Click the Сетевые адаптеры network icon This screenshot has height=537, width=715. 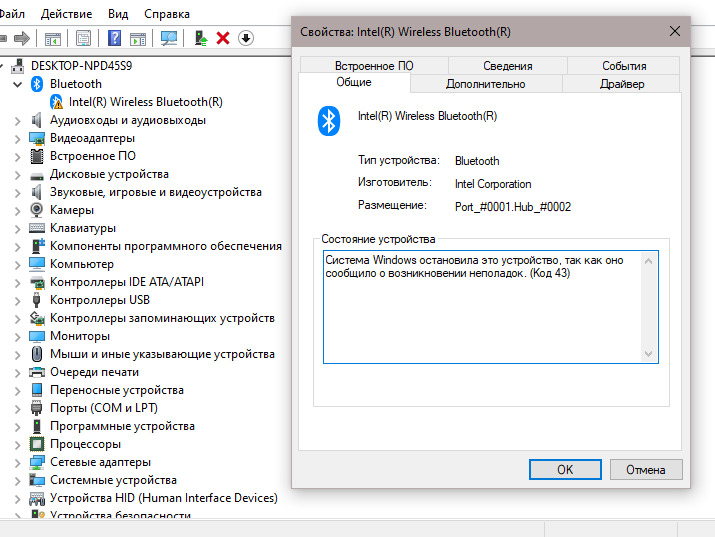[37, 462]
